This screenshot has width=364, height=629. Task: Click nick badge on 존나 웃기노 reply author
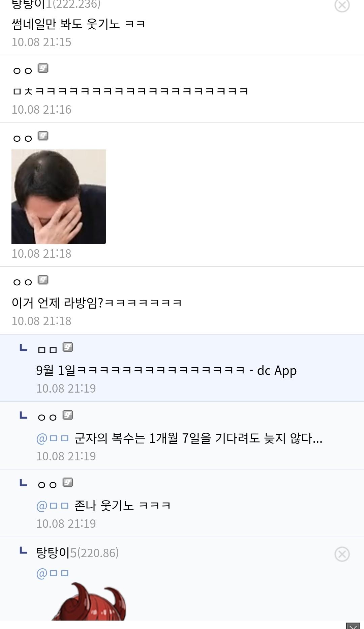pyautogui.click(x=68, y=483)
